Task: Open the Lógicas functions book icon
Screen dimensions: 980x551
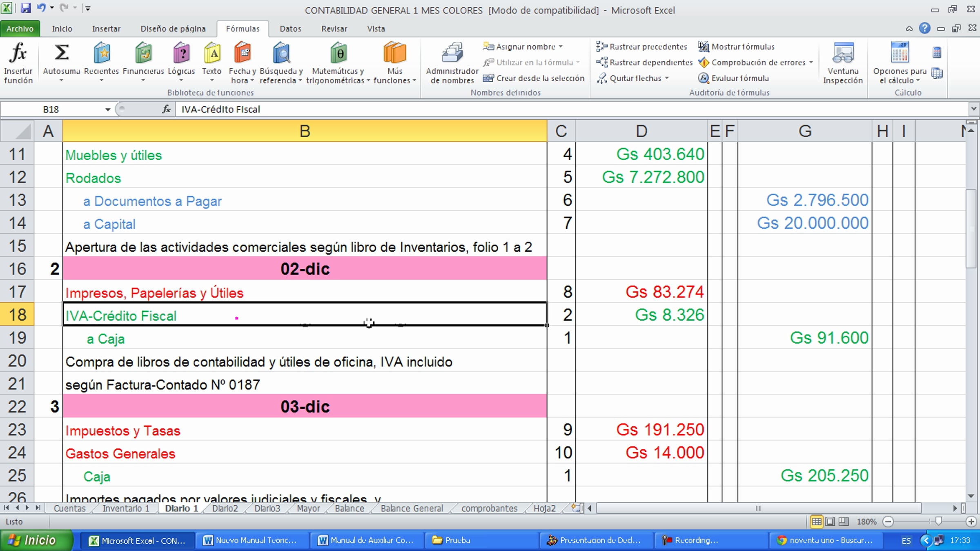Action: [181, 54]
